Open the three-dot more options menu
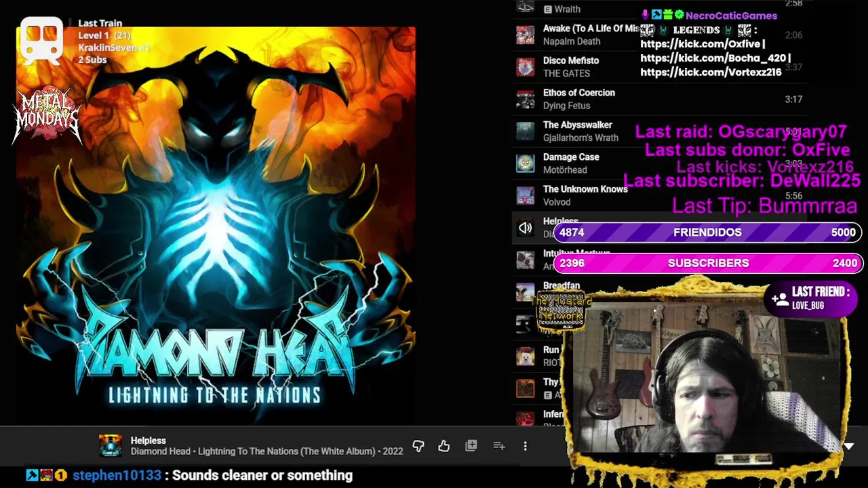 point(525,446)
